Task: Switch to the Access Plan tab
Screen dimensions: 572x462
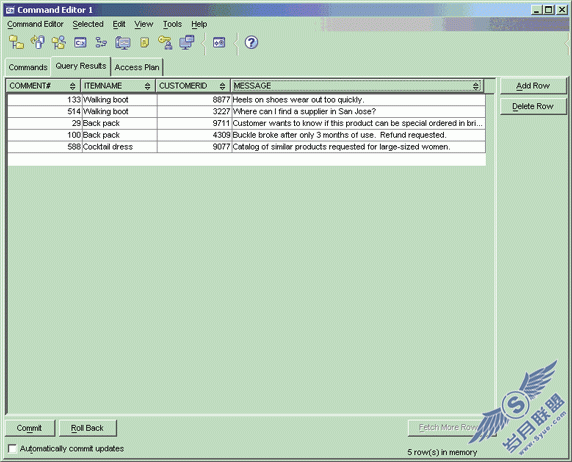Action: pyautogui.click(x=137, y=68)
